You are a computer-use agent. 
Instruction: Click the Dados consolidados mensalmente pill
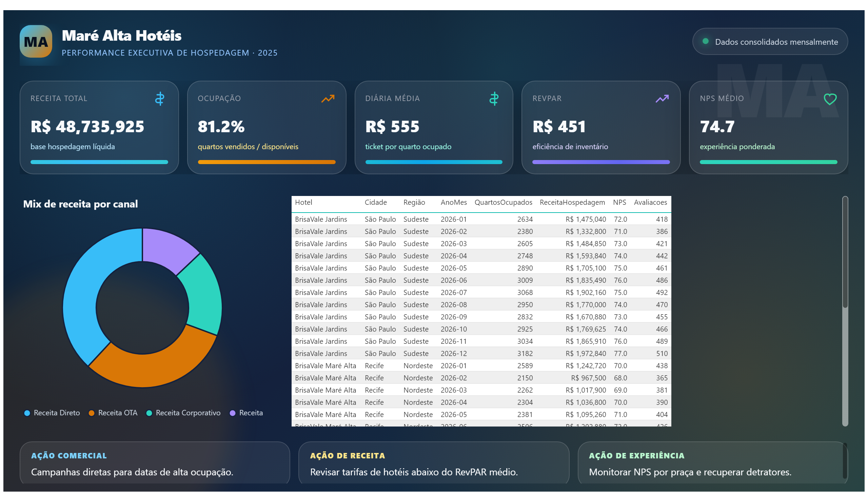(770, 41)
